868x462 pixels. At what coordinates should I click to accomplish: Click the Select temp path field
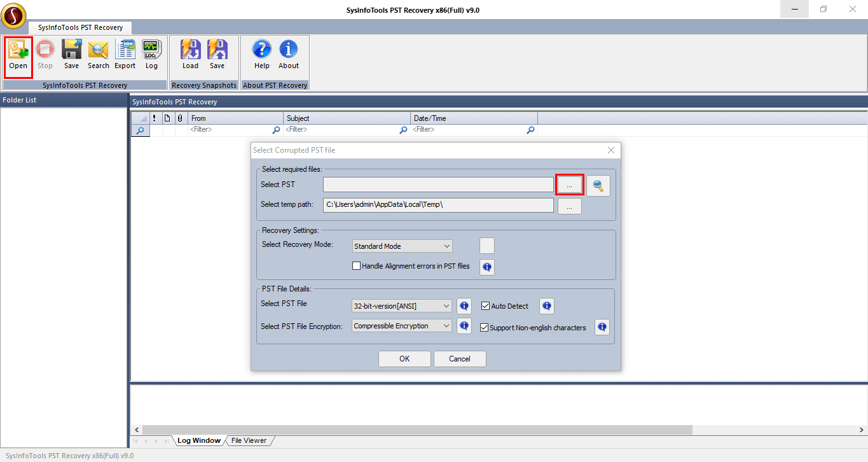[438, 205]
